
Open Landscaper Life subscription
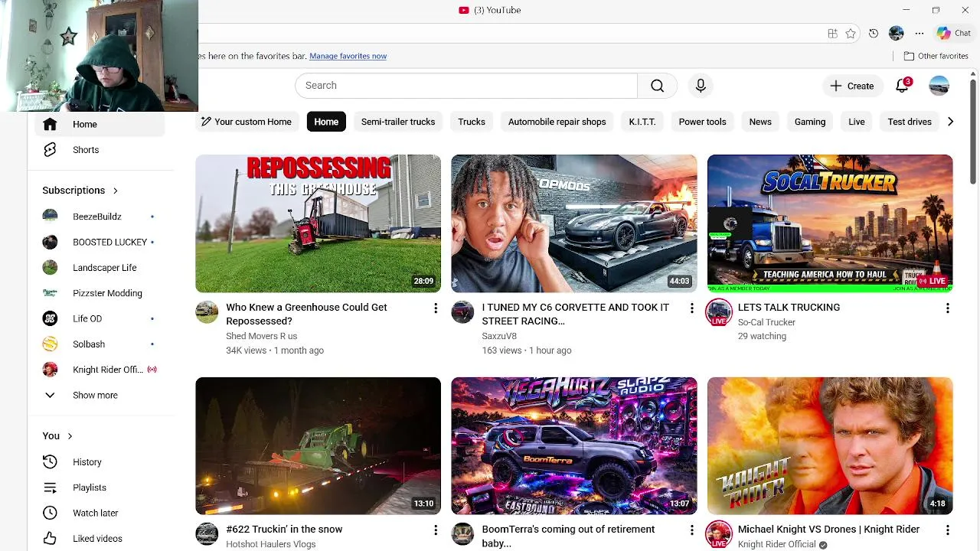pyautogui.click(x=100, y=268)
